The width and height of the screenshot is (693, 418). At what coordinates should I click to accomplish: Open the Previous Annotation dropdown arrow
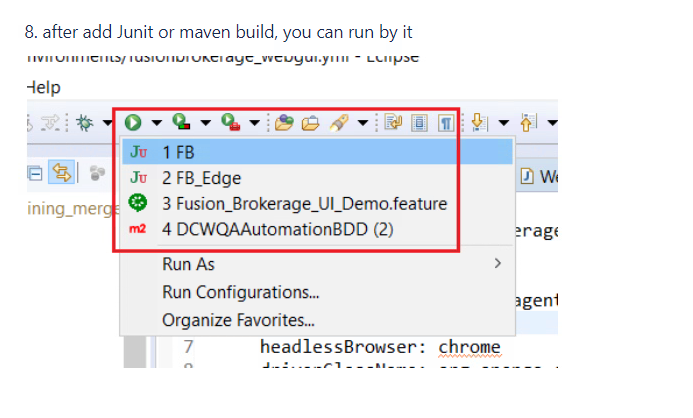click(552, 122)
